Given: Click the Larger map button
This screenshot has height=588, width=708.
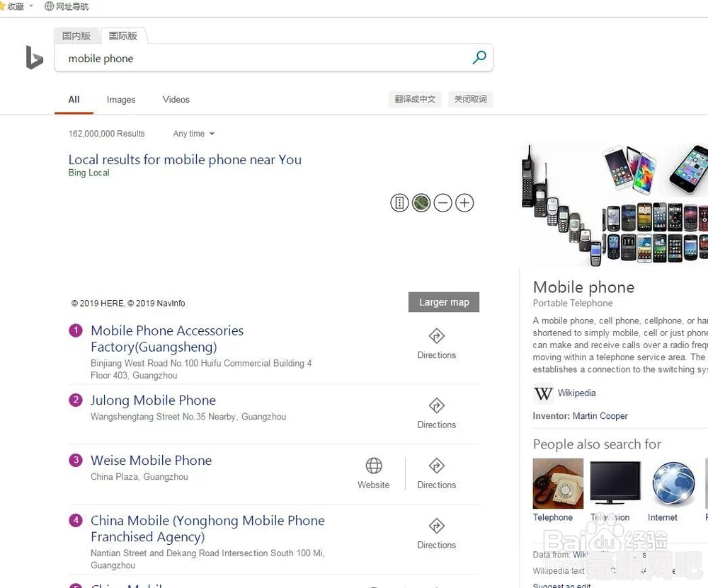Looking at the screenshot, I should tap(444, 302).
